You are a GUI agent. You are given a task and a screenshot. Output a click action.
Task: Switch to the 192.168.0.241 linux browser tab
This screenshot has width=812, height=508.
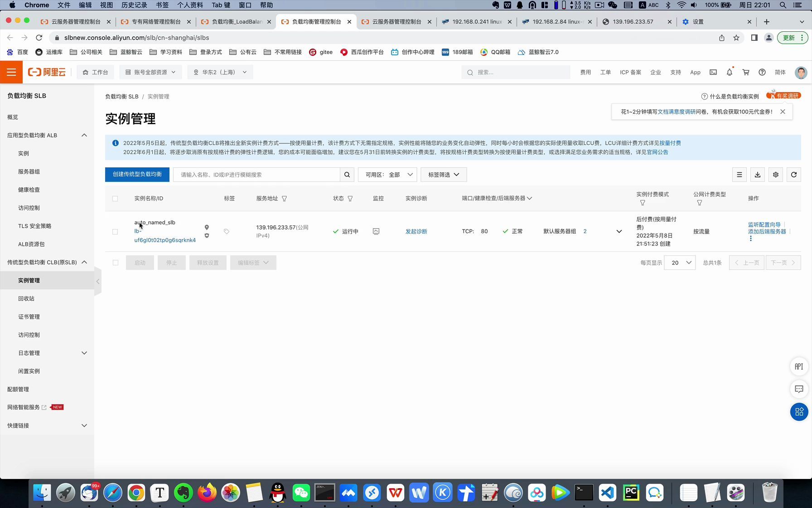[476, 22]
